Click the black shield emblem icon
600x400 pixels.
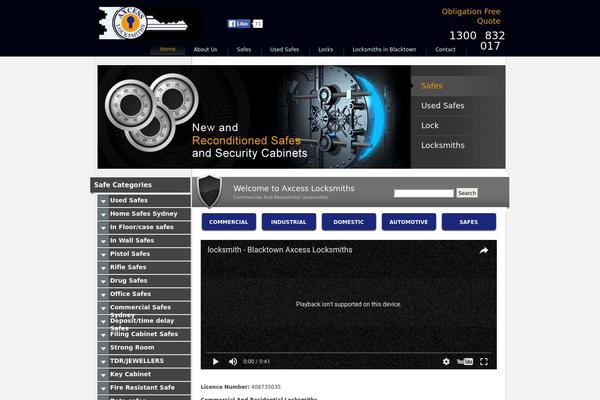click(x=210, y=191)
